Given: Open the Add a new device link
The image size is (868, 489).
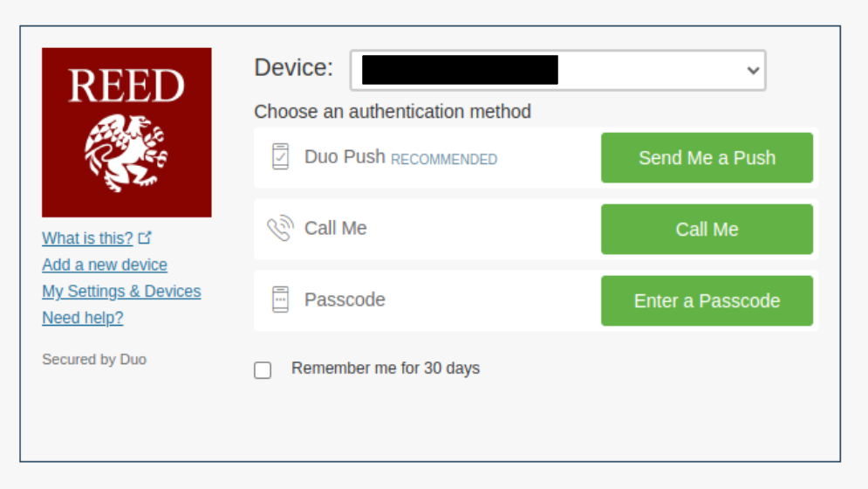Looking at the screenshot, I should click(x=105, y=265).
